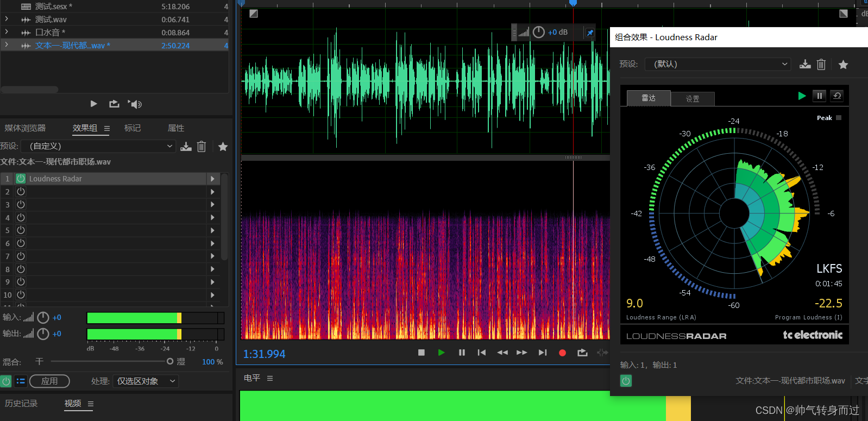Toggle auto-play speaker icon in Files panel
The width and height of the screenshot is (868, 421).
(x=135, y=104)
